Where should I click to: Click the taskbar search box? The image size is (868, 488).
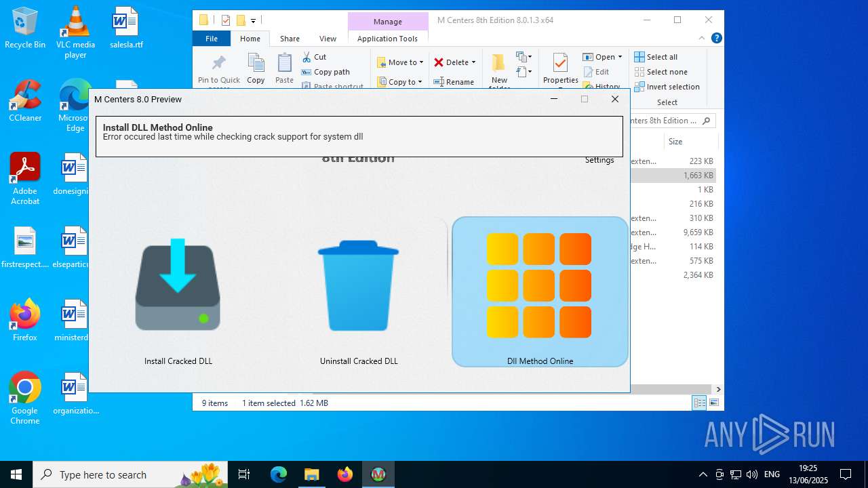130,474
